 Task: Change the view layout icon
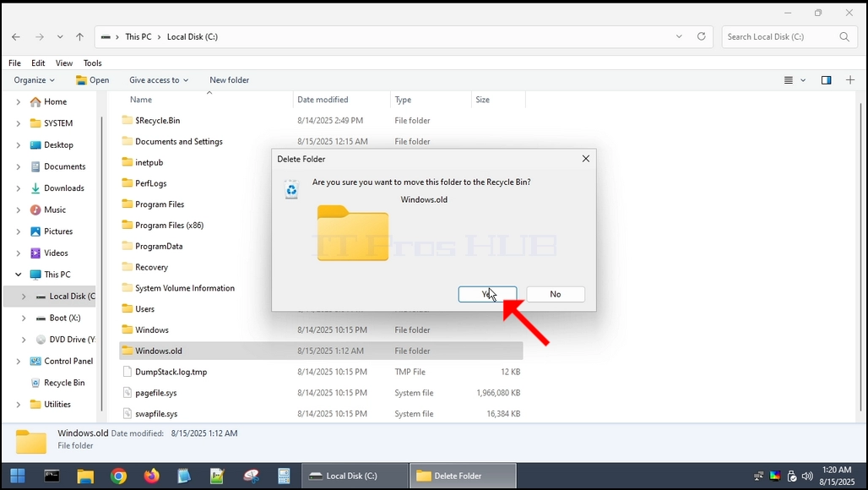(789, 80)
